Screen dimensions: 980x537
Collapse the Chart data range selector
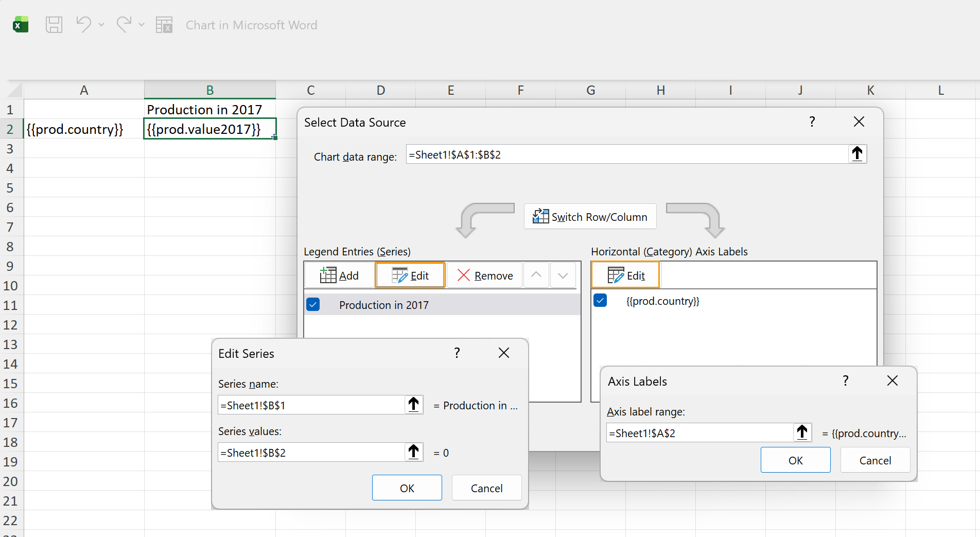click(857, 154)
